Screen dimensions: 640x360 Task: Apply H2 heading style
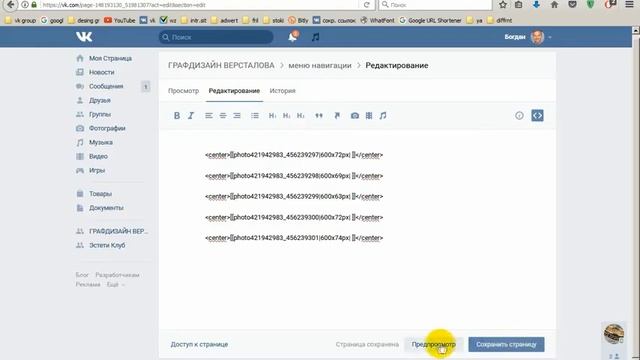coord(287,116)
